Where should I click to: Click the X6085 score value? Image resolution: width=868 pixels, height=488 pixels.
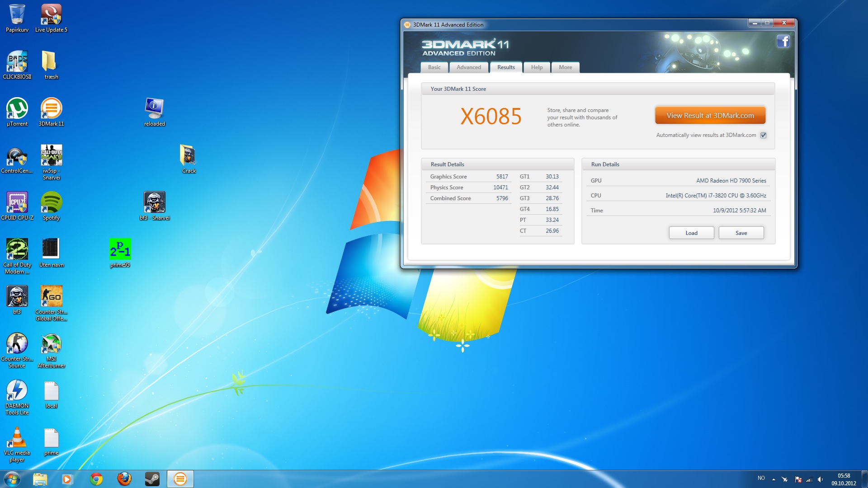(x=491, y=117)
